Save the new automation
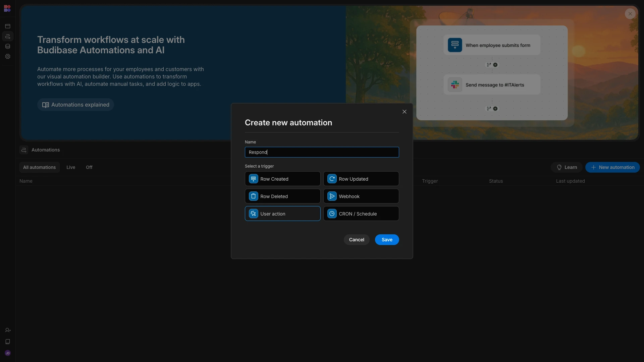Screen dimensions: 644x362 pos(387,240)
